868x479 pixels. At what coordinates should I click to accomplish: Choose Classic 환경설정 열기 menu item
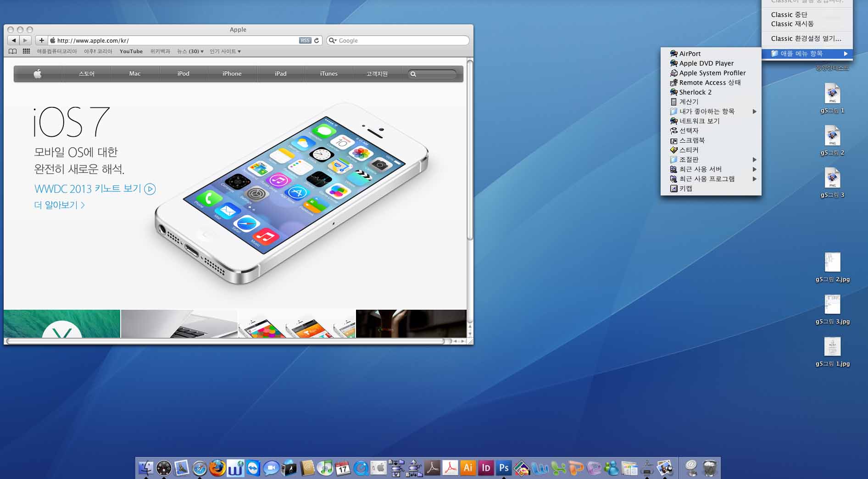[x=806, y=39]
